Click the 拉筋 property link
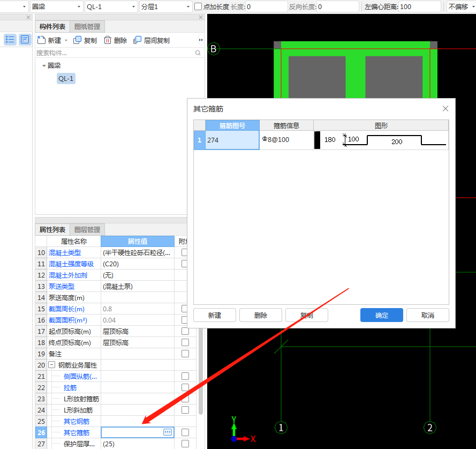This screenshot has height=449, width=476. click(70, 387)
